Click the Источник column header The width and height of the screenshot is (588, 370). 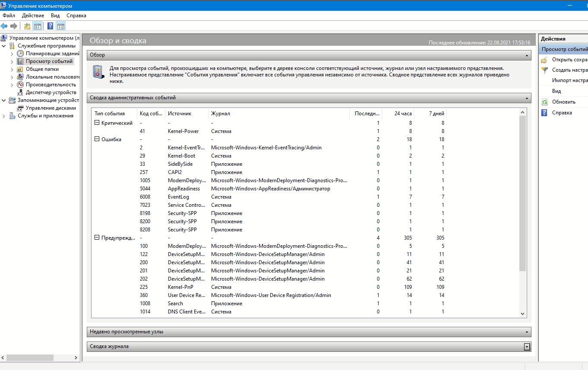click(180, 114)
